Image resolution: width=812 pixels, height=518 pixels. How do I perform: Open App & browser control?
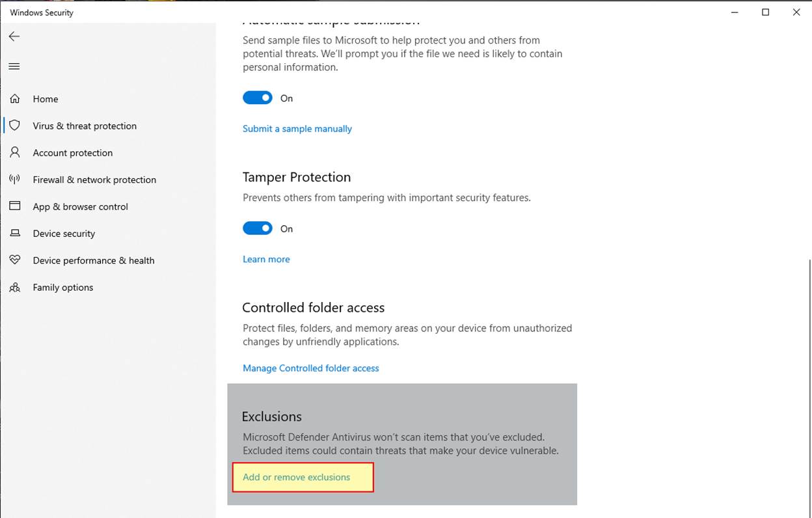(81, 206)
